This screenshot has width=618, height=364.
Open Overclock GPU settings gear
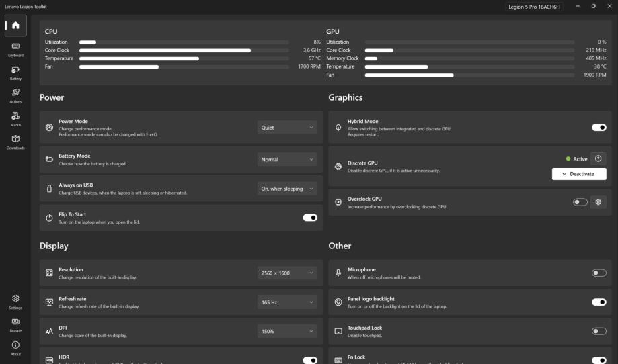[598, 202]
